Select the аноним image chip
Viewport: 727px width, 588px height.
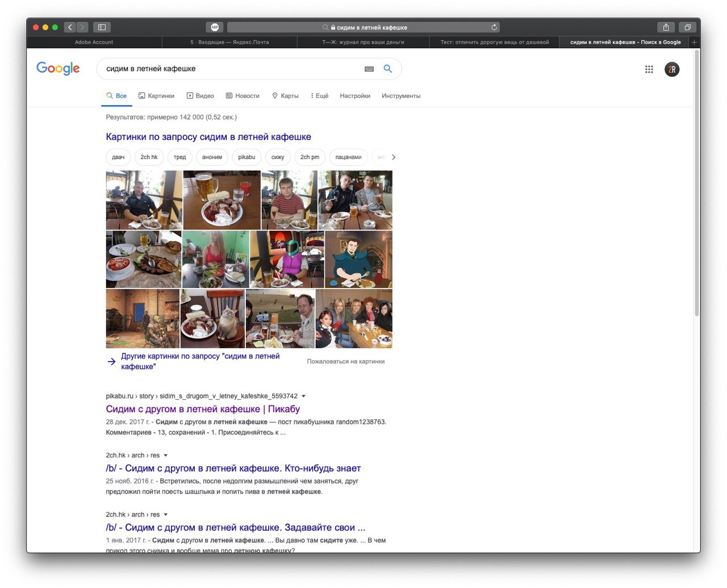[x=212, y=157]
